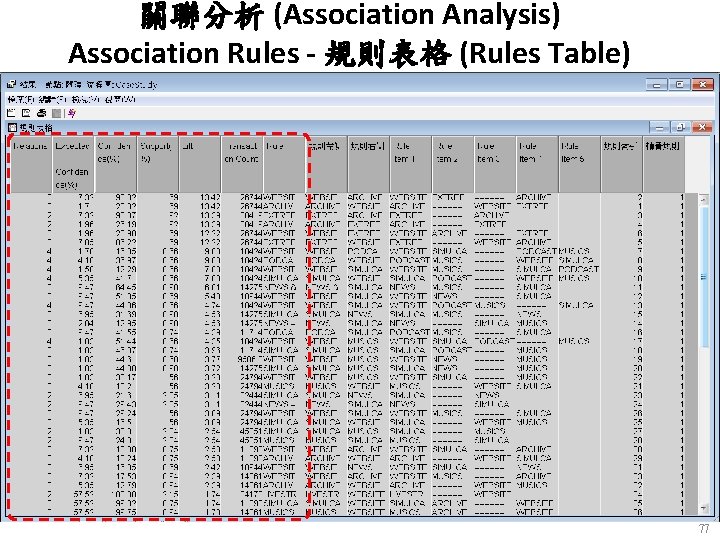Viewport: 720px width, 540px height.
Task: Sort by the Confidence(%) column header
Action: (115, 164)
